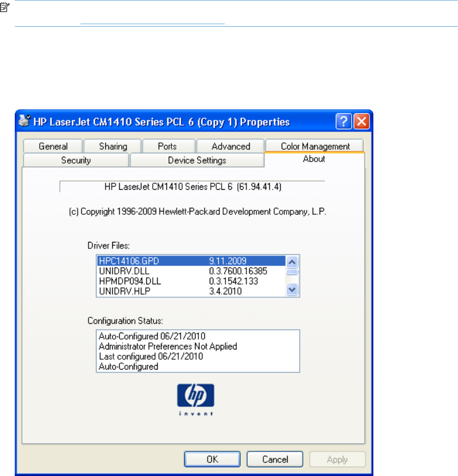Viewport: 458px width, 476px height.
Task: Click the driver name and version field
Action: click(192, 186)
